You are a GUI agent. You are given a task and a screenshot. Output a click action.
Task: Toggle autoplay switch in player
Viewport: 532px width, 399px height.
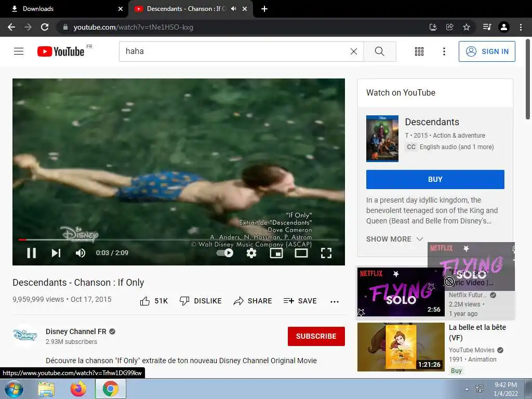(225, 253)
